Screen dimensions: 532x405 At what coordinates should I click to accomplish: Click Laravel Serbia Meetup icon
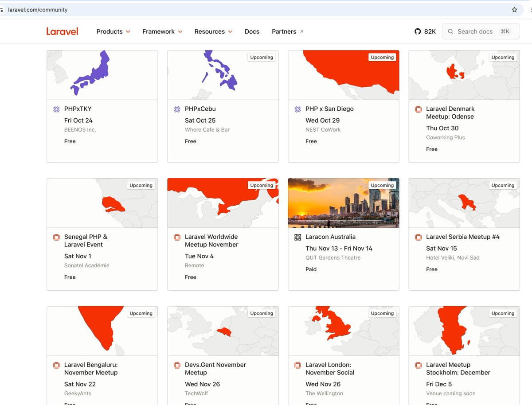pyautogui.click(x=418, y=237)
